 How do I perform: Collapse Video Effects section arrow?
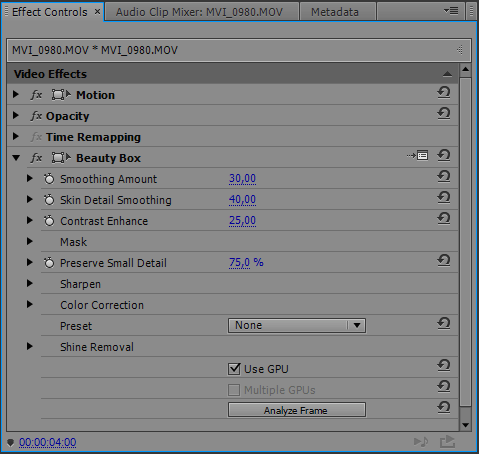pyautogui.click(x=447, y=74)
